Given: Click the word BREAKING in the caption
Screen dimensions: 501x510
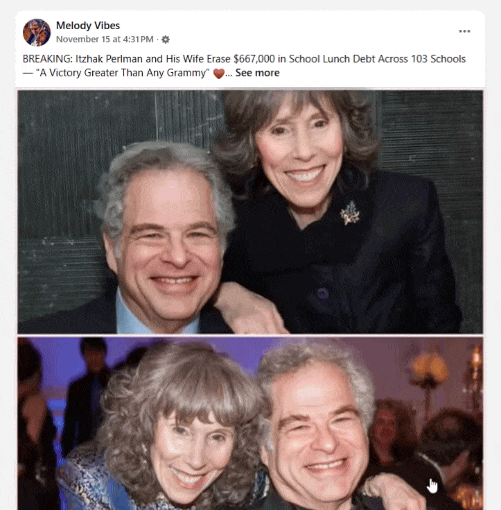Looking at the screenshot, I should click(x=46, y=59).
